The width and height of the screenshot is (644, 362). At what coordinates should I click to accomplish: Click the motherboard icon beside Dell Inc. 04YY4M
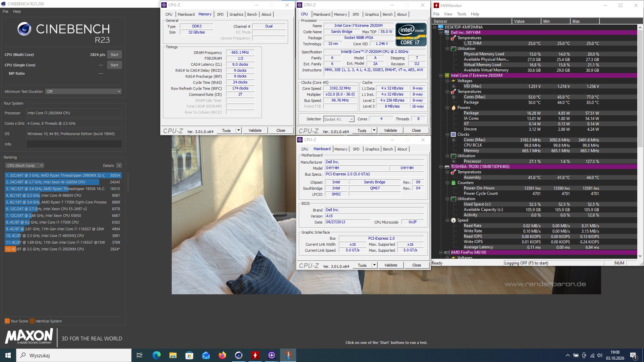pos(447,33)
